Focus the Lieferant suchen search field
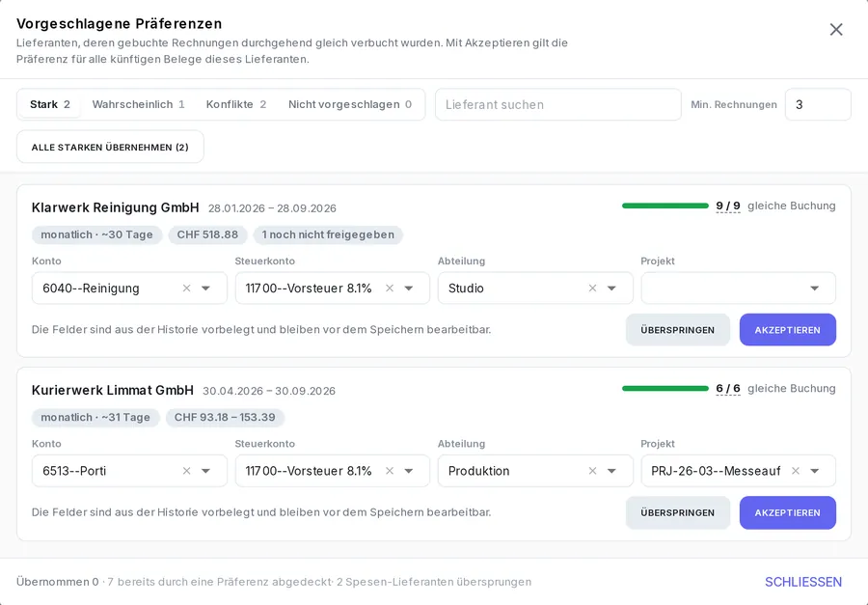Screen dimensions: 868x605 pos(558,105)
